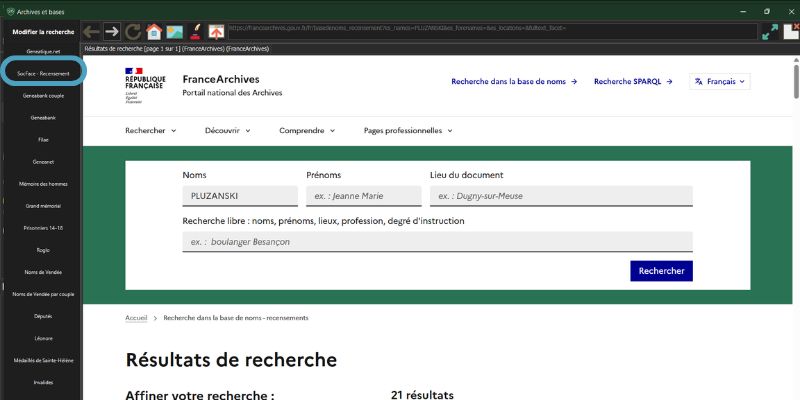Follow the Accueil breadcrumb link
The width and height of the screenshot is (800, 400).
click(x=136, y=318)
